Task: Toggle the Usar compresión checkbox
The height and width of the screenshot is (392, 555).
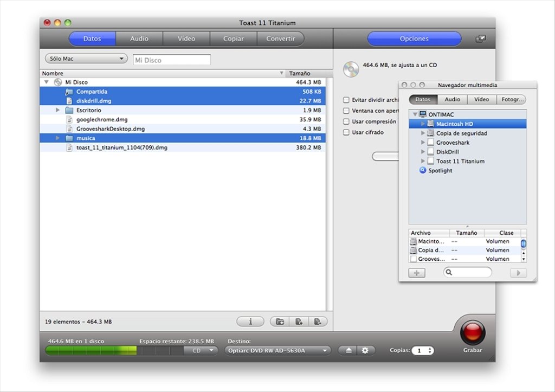Action: [346, 121]
